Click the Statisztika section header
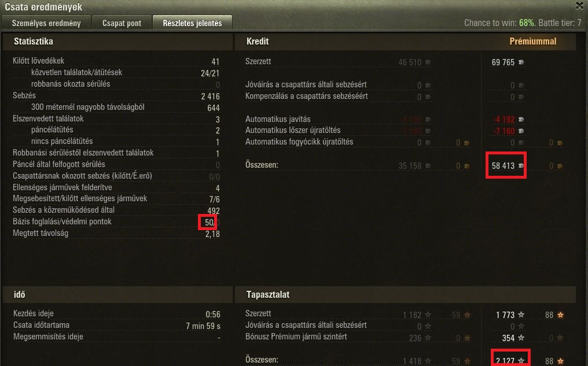 [34, 41]
